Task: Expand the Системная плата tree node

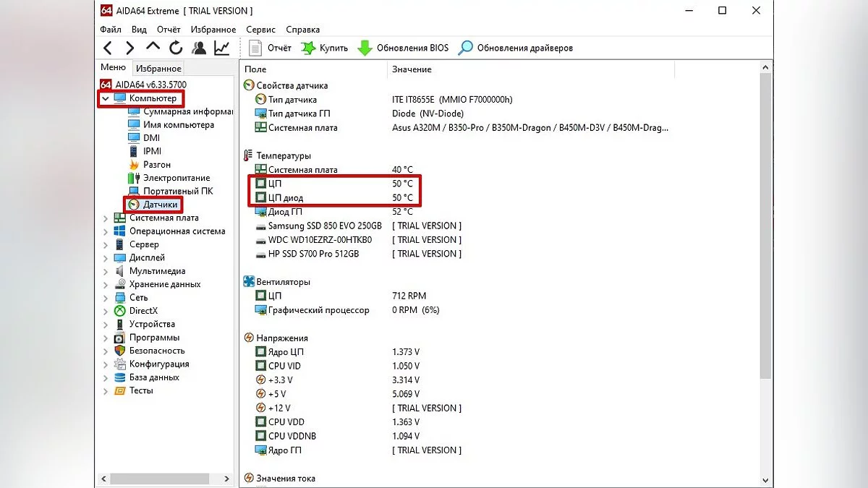Action: point(106,218)
